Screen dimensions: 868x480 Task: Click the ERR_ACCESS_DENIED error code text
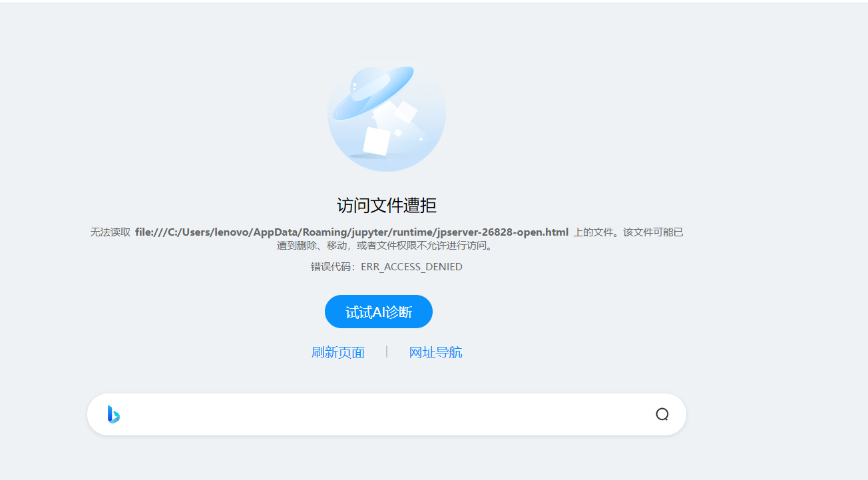[x=411, y=267]
